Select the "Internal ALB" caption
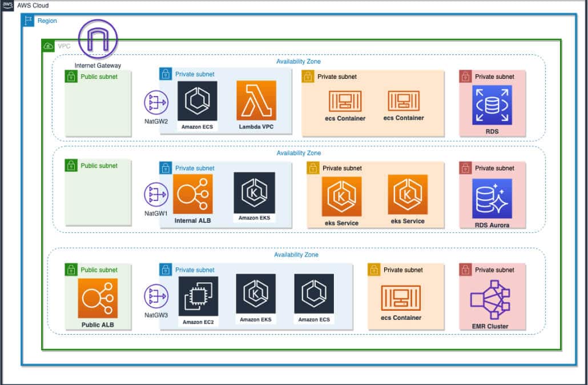Screen dimensions: 588x385 point(193,220)
